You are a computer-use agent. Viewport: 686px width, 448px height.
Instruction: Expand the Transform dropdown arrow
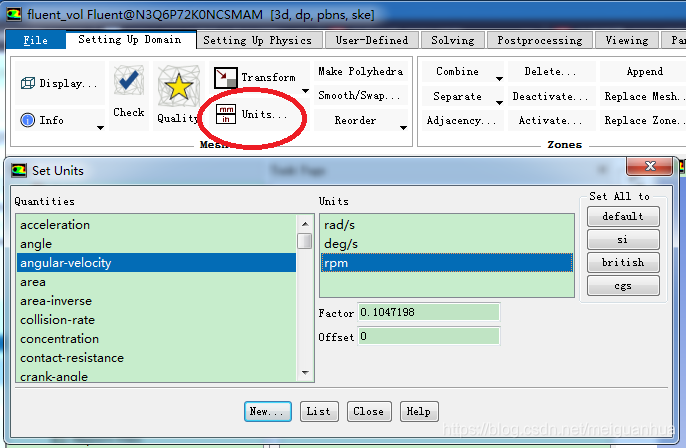click(305, 91)
